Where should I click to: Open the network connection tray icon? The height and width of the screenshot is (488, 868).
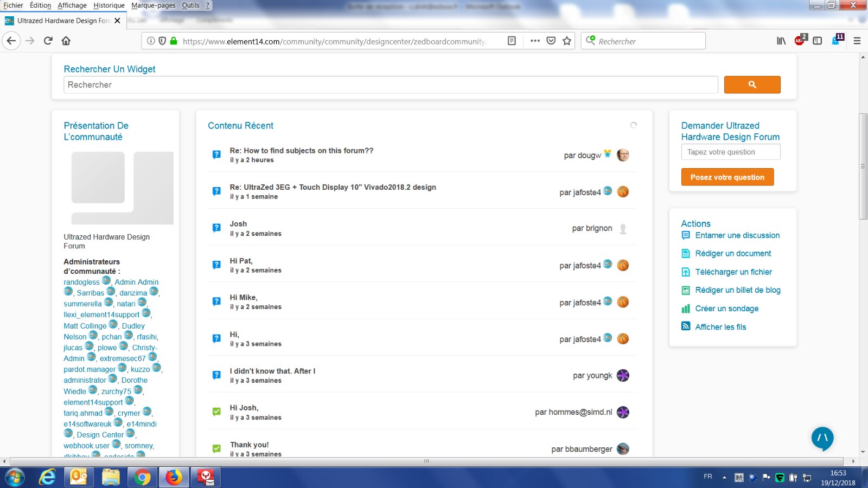(807, 477)
